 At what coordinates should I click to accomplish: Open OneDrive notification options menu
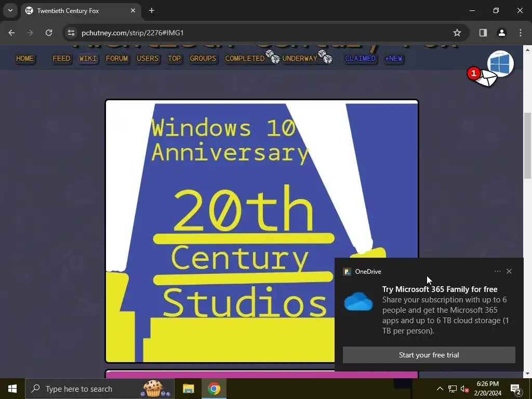click(497, 271)
